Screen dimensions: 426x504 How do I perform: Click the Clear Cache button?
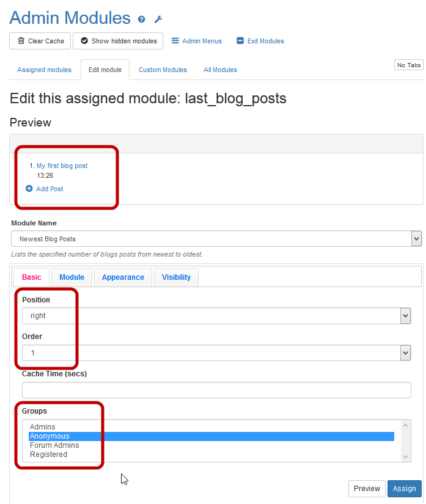click(40, 41)
